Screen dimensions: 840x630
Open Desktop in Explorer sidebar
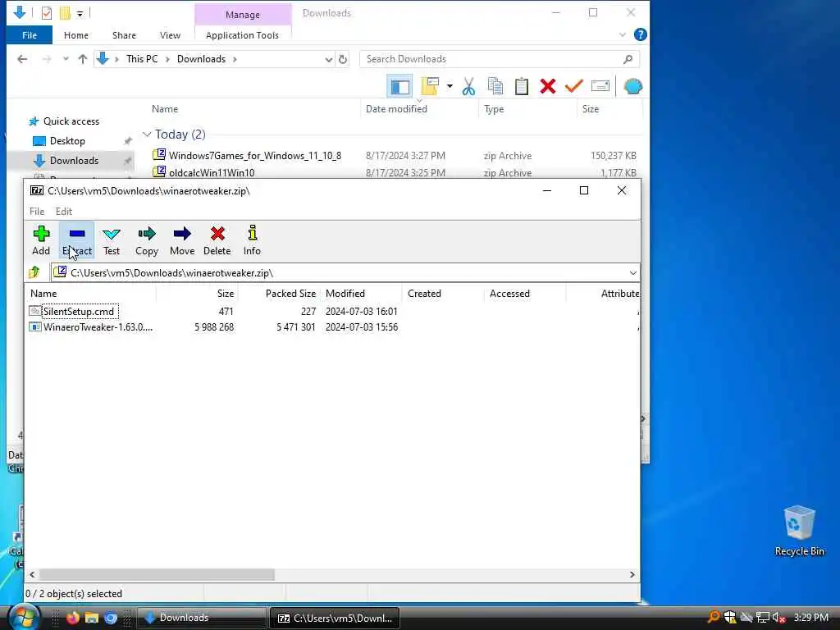(x=67, y=141)
